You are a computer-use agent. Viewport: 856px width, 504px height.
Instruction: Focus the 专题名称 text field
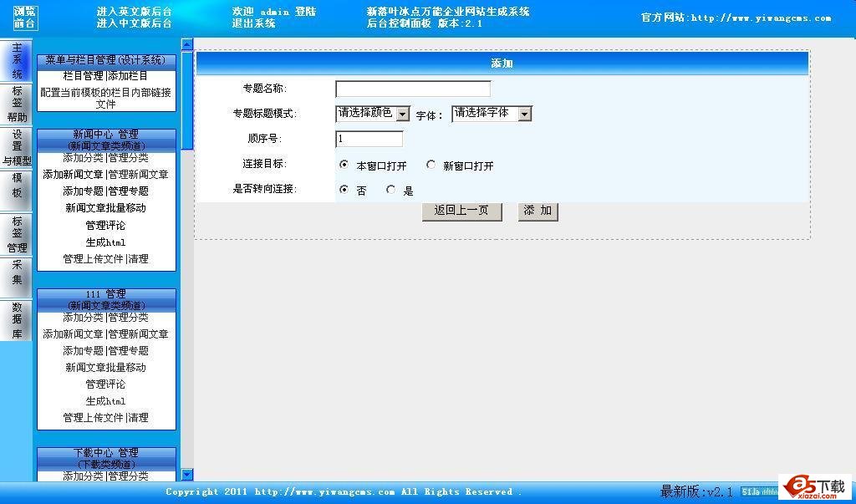413,89
